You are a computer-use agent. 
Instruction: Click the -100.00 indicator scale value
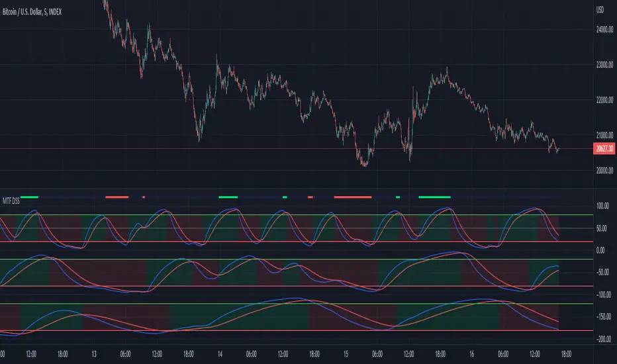[604, 295]
